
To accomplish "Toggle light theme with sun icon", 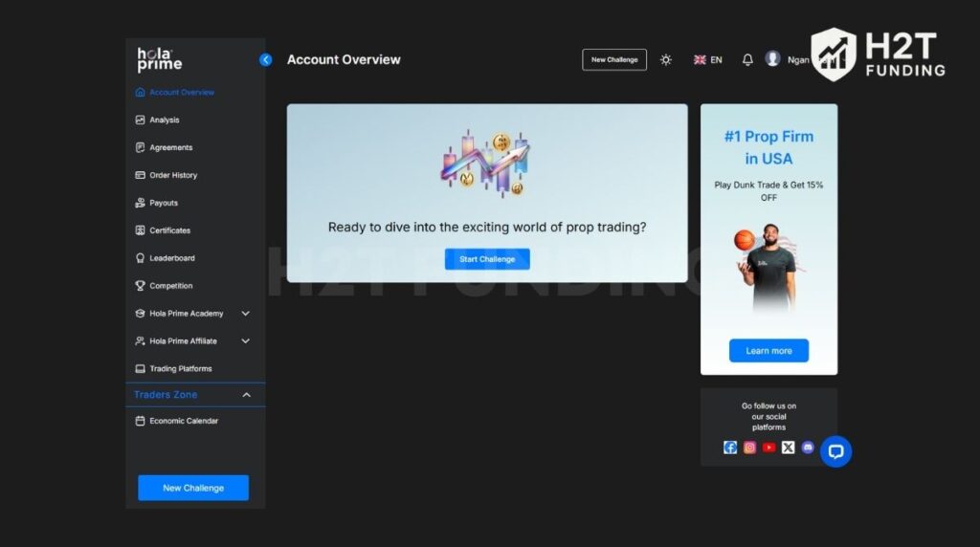I will click(666, 60).
